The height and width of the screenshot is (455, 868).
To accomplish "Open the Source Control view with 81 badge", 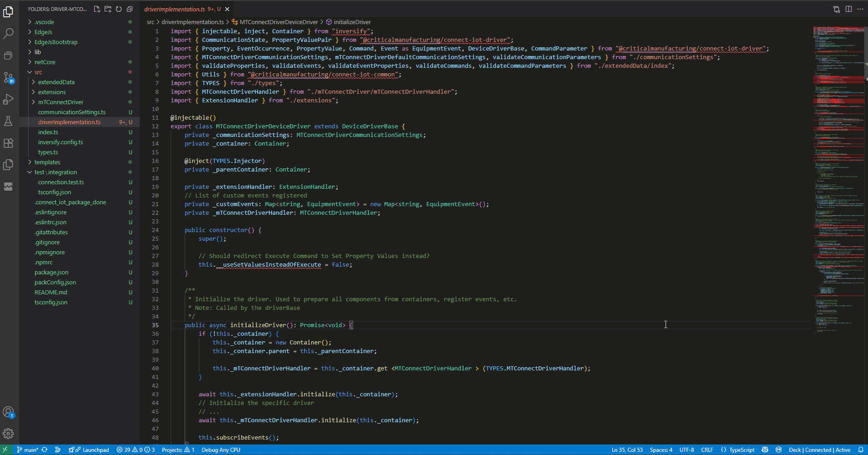I will point(8,77).
